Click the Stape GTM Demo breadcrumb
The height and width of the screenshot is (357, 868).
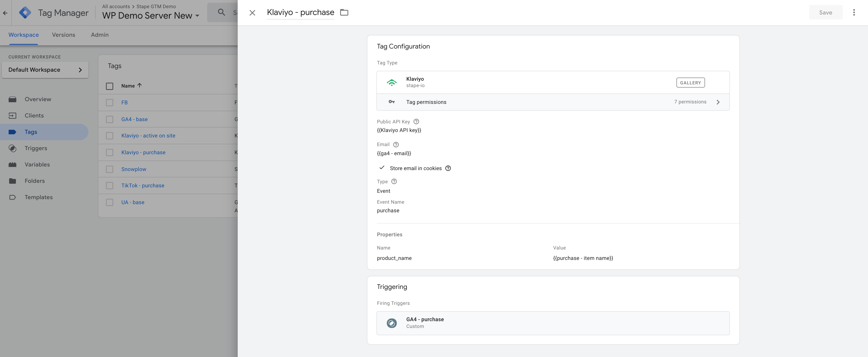click(156, 6)
